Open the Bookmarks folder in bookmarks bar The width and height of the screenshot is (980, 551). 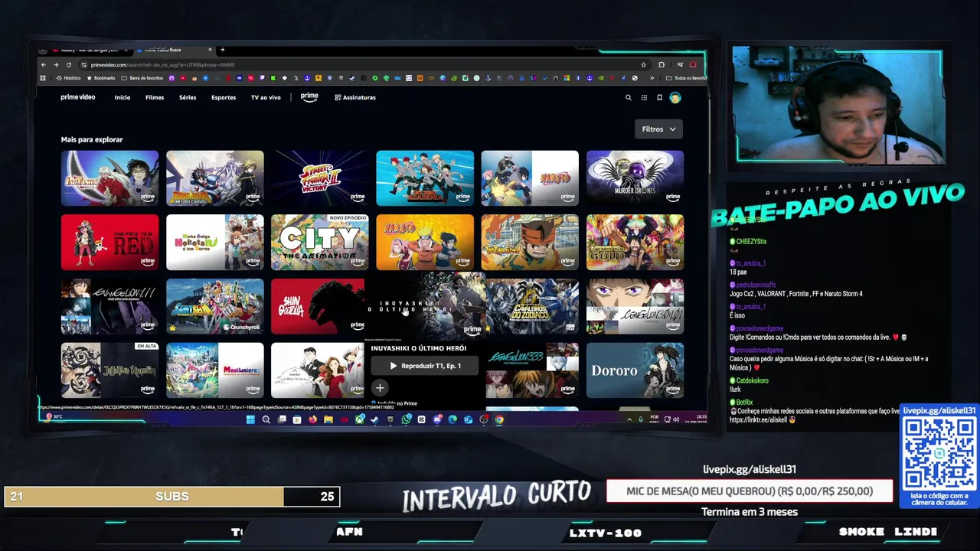100,78
